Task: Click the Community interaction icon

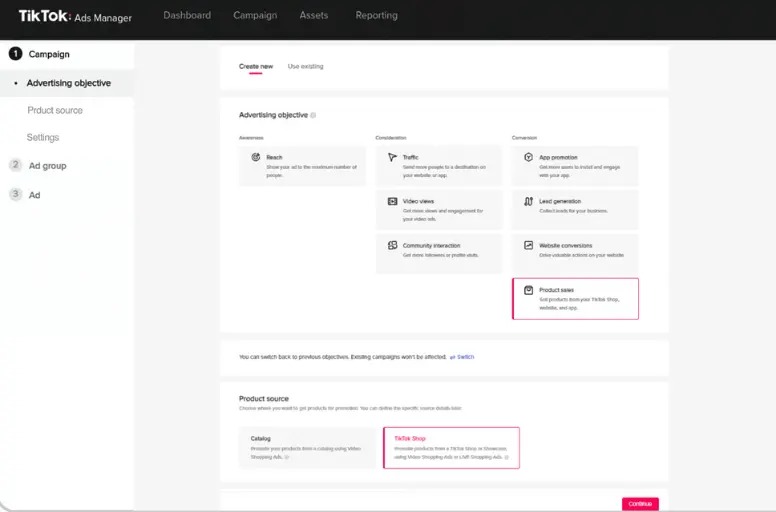Action: tap(392, 245)
